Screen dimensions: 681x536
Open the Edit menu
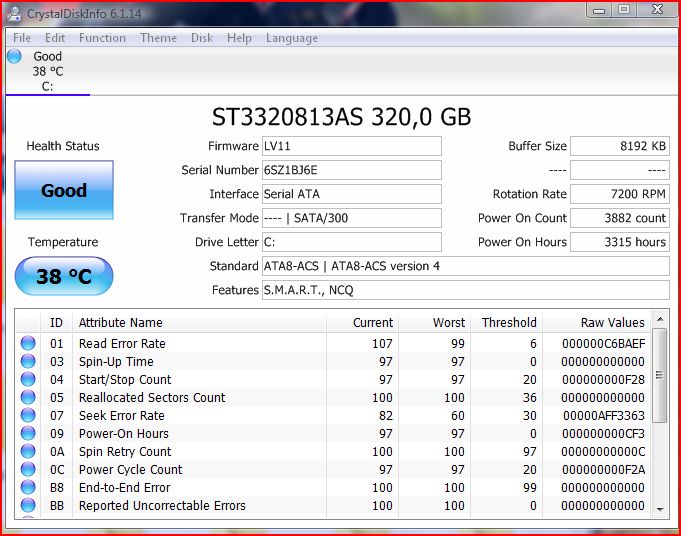click(x=55, y=38)
